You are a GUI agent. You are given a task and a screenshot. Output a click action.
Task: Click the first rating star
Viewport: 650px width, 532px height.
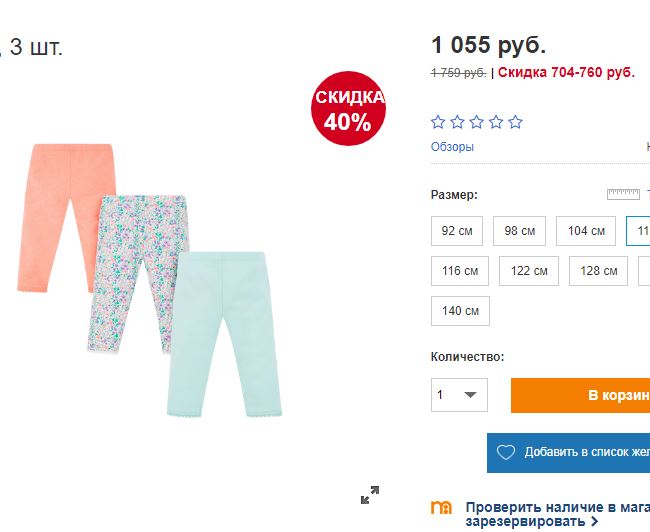pyautogui.click(x=438, y=122)
